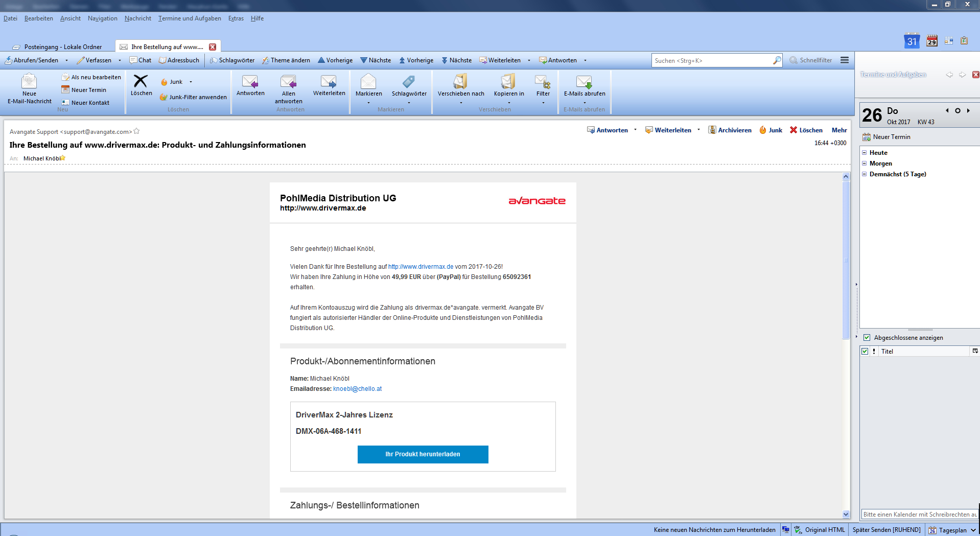Image resolution: width=980 pixels, height=536 pixels.
Task: Close the Ihre Bestellung tab
Action: [213, 47]
